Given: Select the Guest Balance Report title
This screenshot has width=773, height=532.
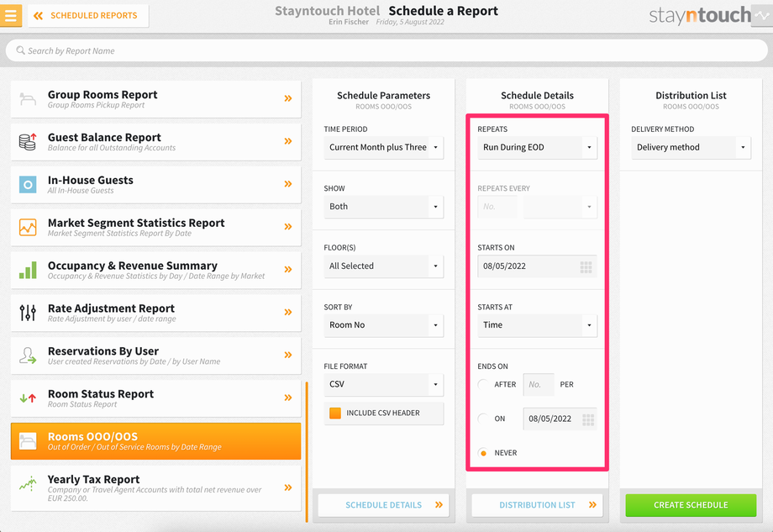Looking at the screenshot, I should pos(104,138).
